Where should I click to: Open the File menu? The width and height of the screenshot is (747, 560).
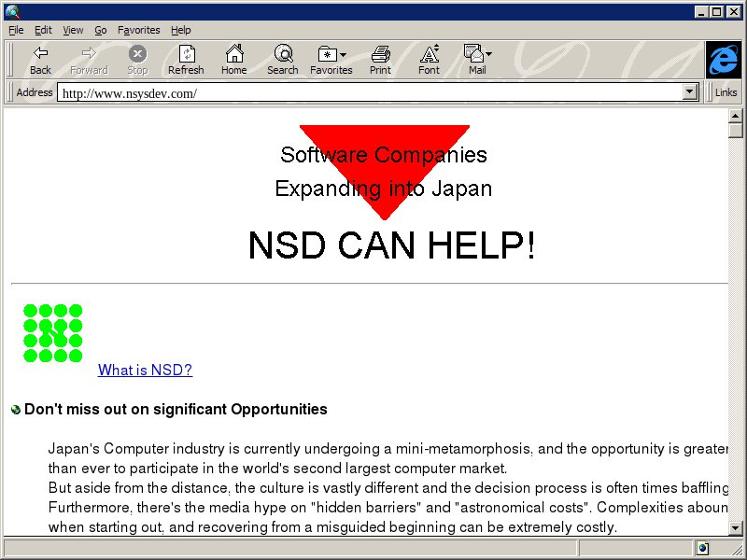pyautogui.click(x=16, y=30)
